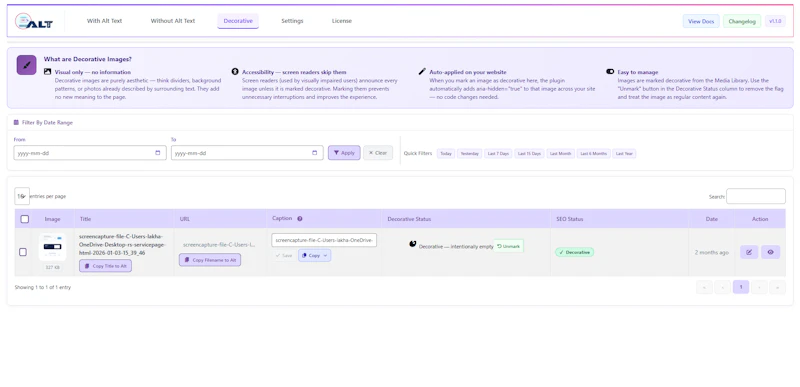The width and height of the screenshot is (800, 387).
Task: Tick the checkbox for the screencapture row
Action: click(23, 252)
